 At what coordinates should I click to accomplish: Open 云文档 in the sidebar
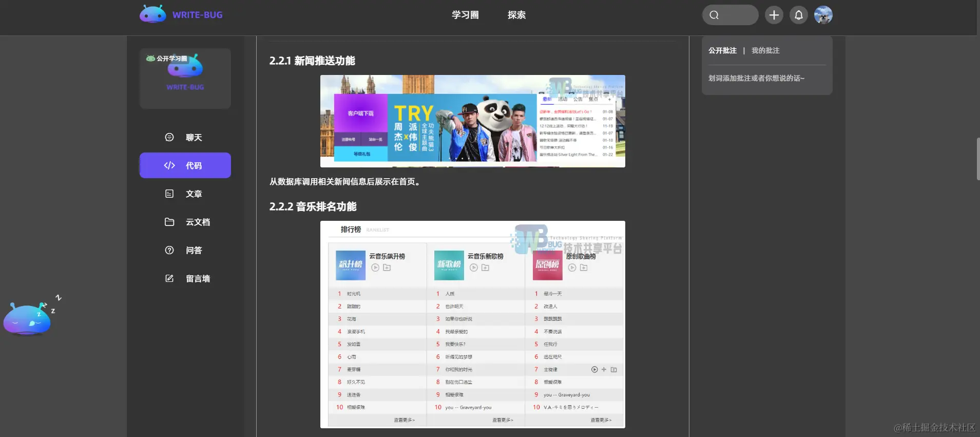click(x=185, y=222)
